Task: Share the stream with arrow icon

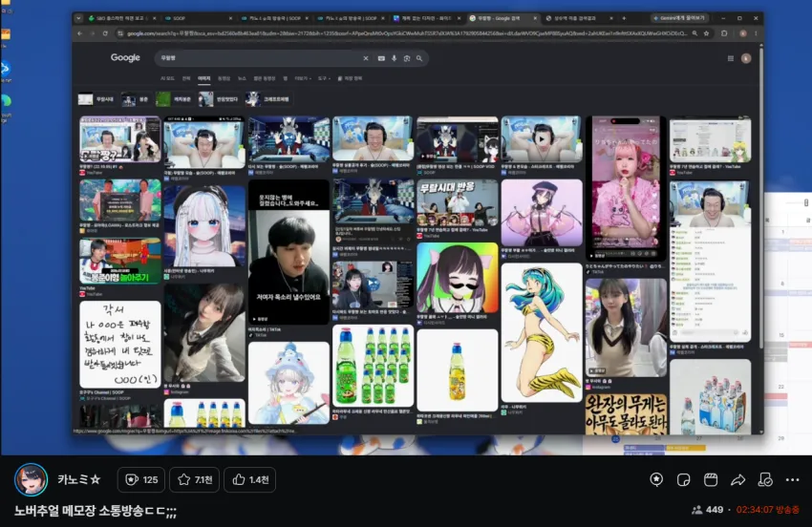Action: pos(737,480)
